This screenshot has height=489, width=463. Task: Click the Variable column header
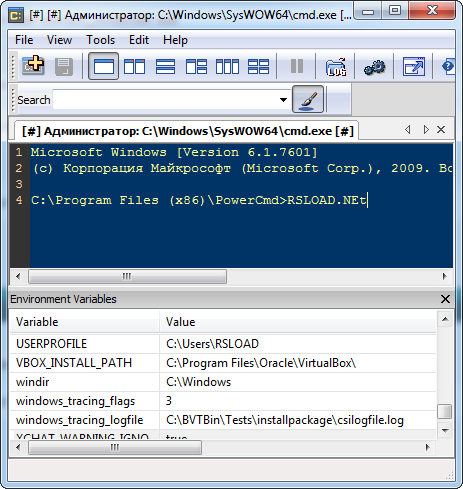point(85,322)
